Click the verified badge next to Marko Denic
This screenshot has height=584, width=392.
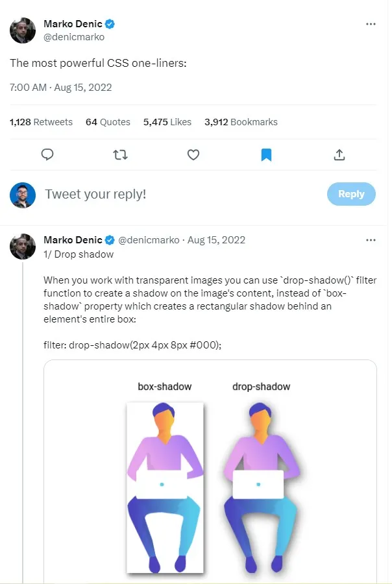coord(110,23)
